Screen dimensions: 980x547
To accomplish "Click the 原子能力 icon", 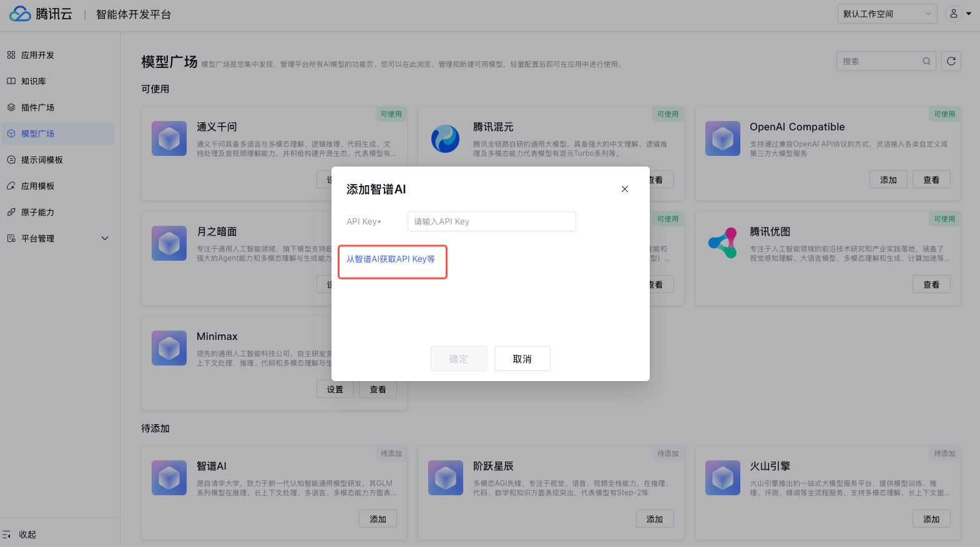I will tap(11, 212).
